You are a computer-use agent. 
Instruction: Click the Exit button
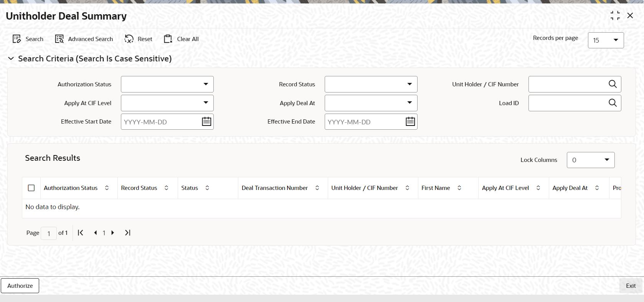[x=631, y=285]
